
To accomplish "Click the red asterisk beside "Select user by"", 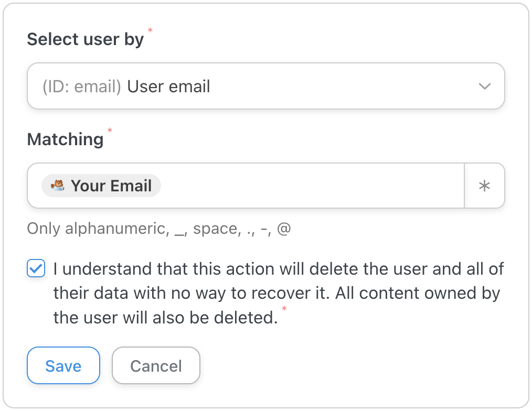I will (150, 30).
